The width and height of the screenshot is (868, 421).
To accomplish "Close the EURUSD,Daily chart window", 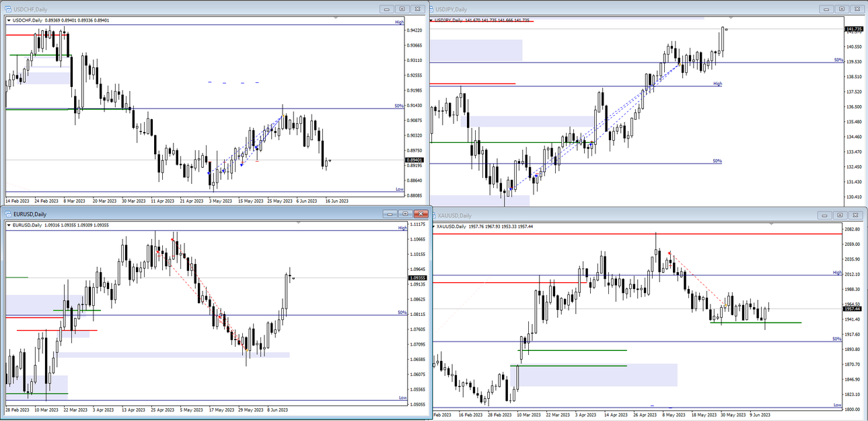I will (x=422, y=214).
